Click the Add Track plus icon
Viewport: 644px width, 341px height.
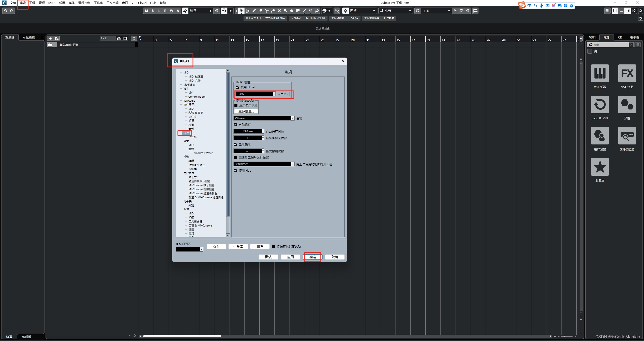(50, 38)
